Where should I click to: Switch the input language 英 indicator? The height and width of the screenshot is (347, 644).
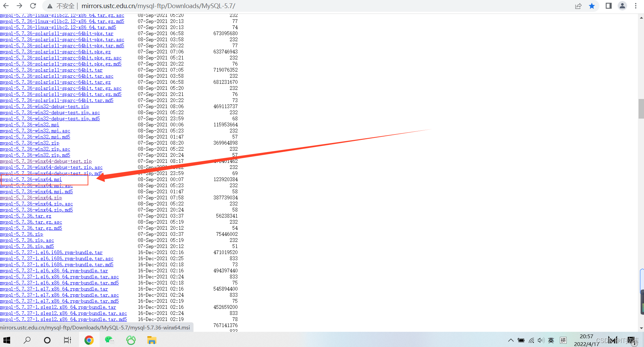pos(551,340)
